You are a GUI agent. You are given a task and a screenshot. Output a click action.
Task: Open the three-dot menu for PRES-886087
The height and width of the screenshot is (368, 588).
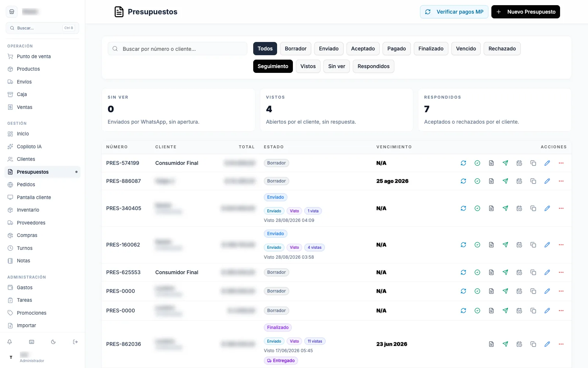561,181
